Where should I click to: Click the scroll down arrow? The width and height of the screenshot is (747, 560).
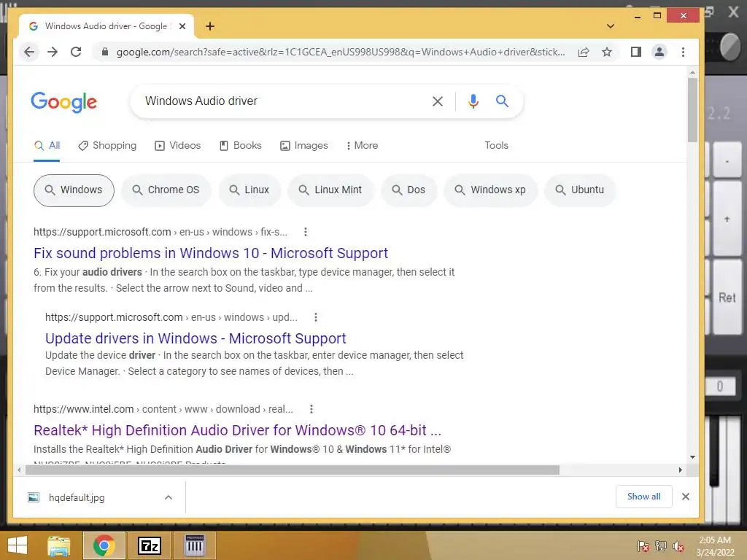[x=692, y=457]
